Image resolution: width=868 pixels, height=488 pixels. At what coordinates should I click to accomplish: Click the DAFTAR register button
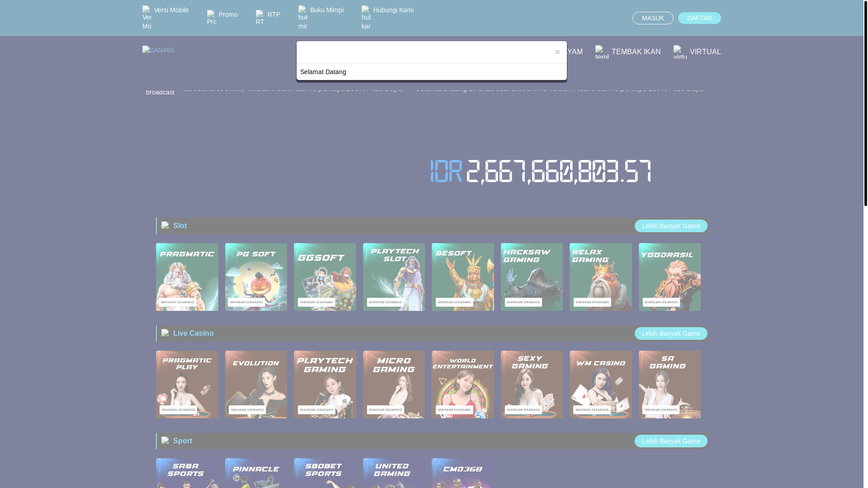[x=699, y=18]
